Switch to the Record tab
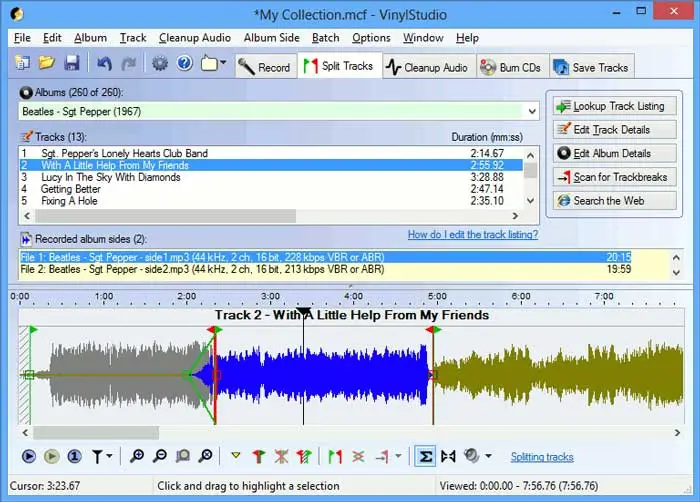This screenshot has height=502, width=700. (x=265, y=67)
